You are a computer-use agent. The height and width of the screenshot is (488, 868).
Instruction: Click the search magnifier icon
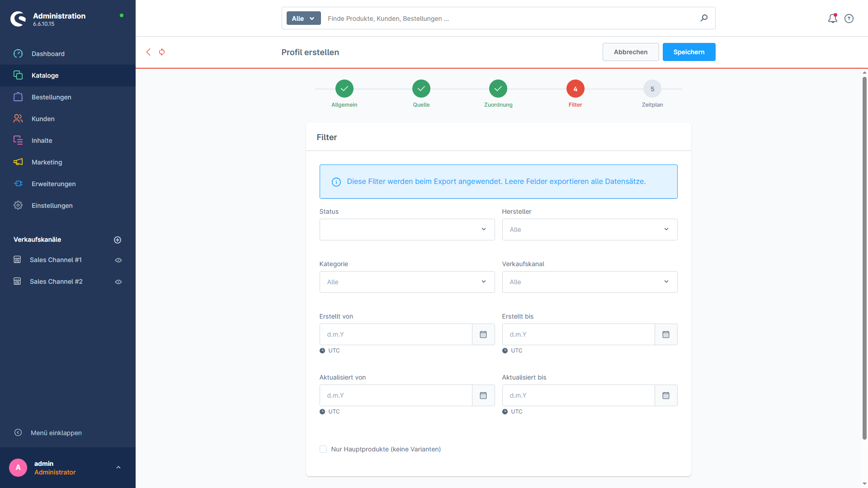704,18
